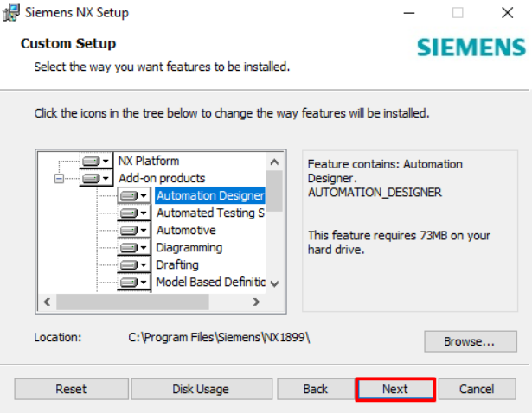
Task: Select NX Platform feature row
Action: pos(149,161)
